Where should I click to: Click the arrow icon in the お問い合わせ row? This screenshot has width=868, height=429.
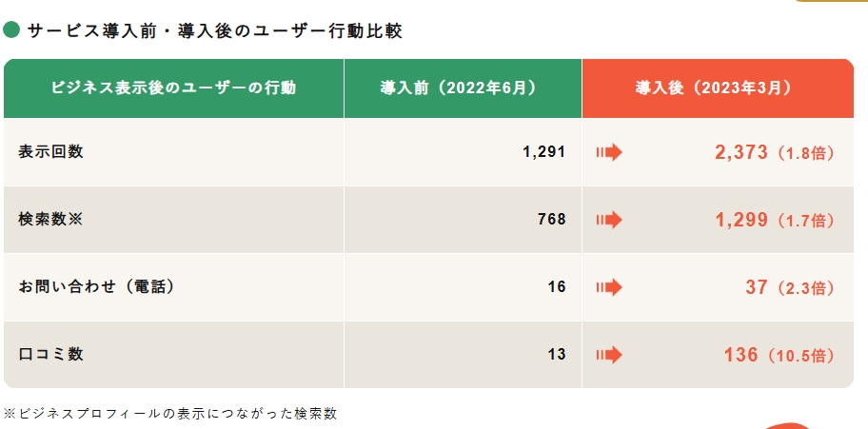pos(608,286)
